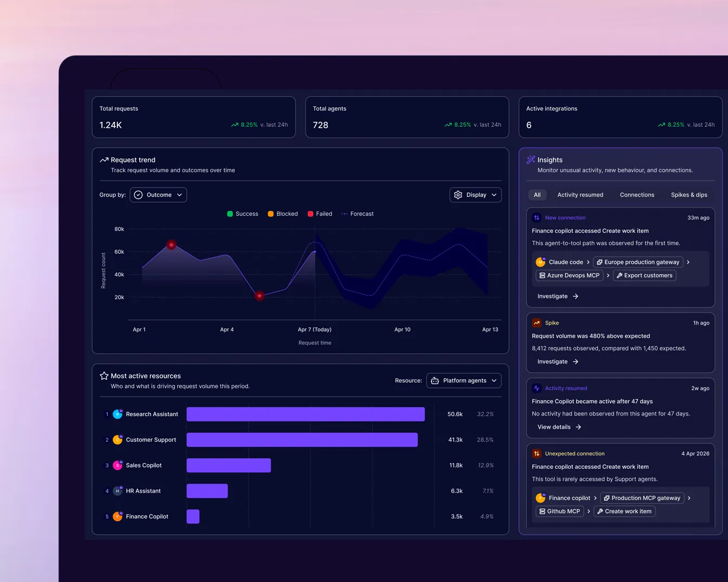The height and width of the screenshot is (582, 728).
Task: Select the Sales Copilot avatar icon
Action: (118, 465)
